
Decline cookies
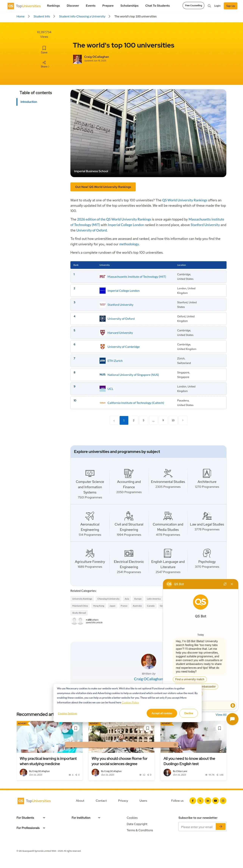pyautogui.click(x=189, y=713)
